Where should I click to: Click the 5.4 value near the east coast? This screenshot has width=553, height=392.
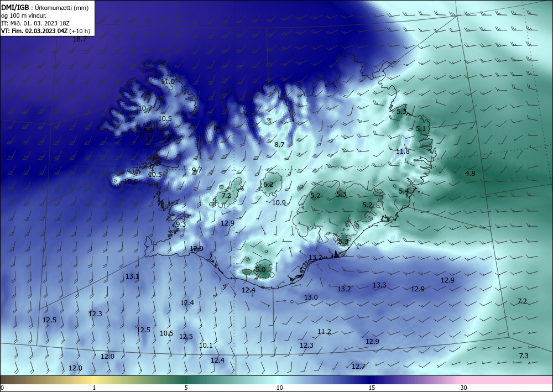[x=404, y=191]
